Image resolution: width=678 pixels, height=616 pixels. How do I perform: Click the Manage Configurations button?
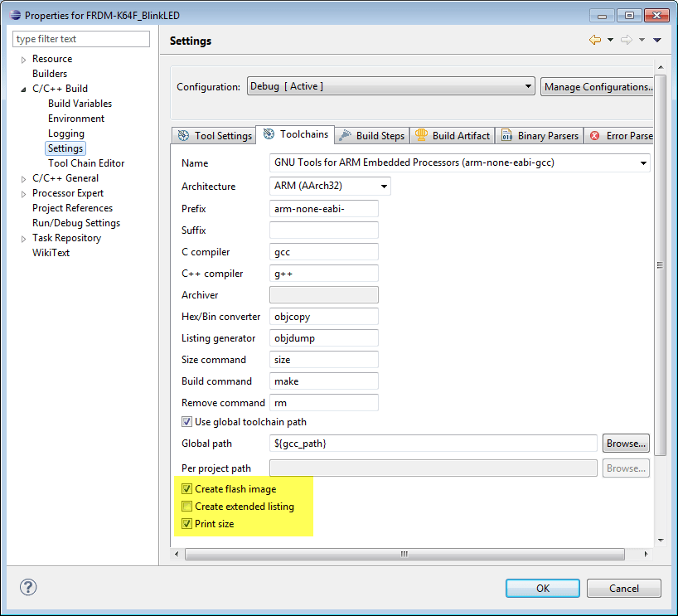pos(598,85)
